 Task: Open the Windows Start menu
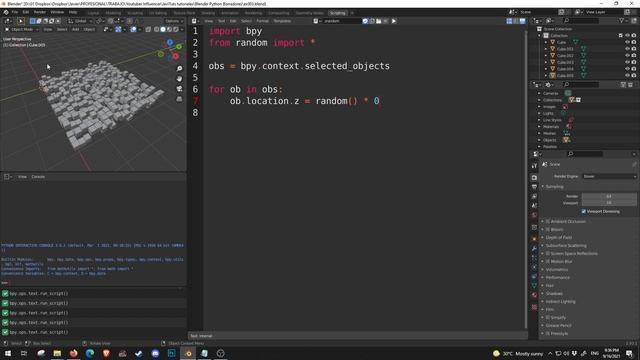point(8,353)
